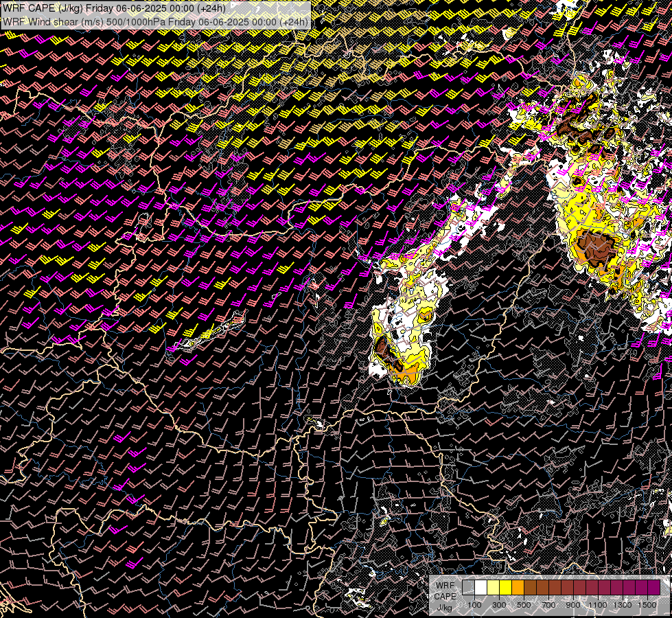Click the J/kg unit label in legend
This screenshot has height=618, width=672.
pos(444,608)
